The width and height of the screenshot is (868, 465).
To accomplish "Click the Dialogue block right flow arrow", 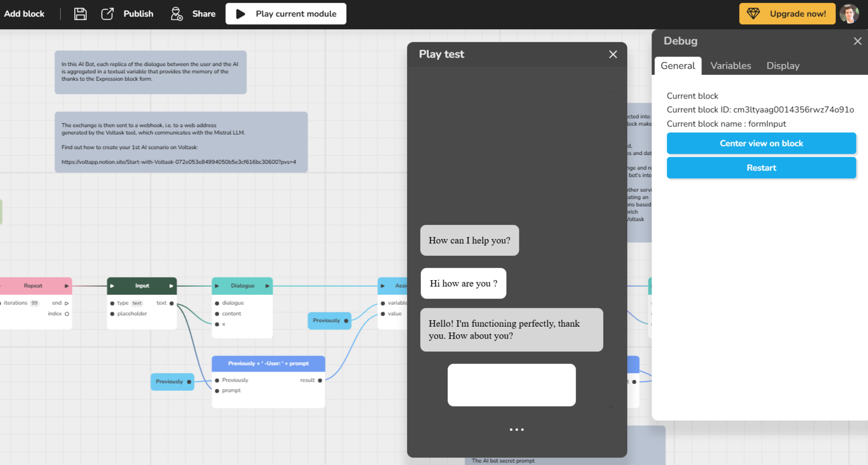I will click(267, 286).
